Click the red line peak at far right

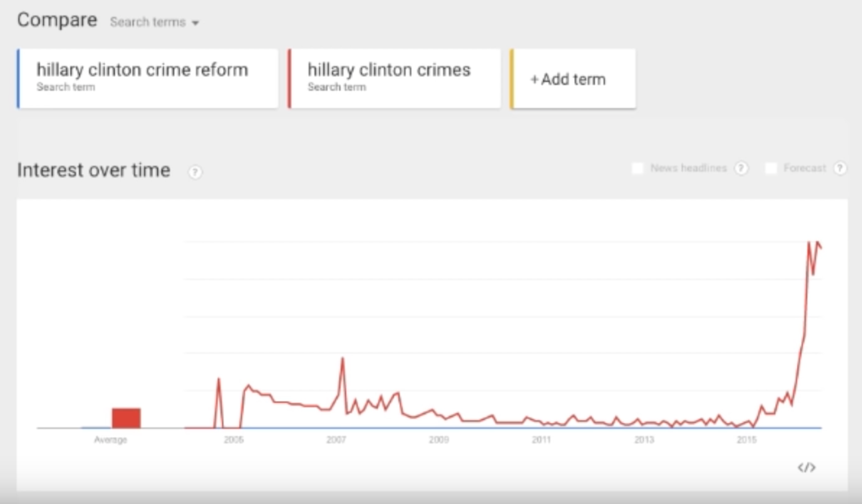(809, 242)
